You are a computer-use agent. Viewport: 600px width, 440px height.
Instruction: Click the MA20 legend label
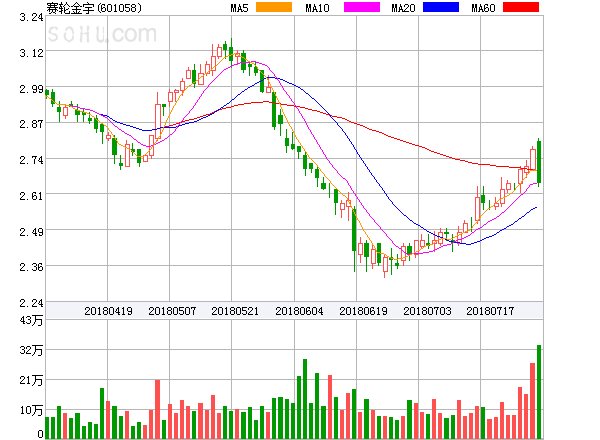[x=403, y=8]
